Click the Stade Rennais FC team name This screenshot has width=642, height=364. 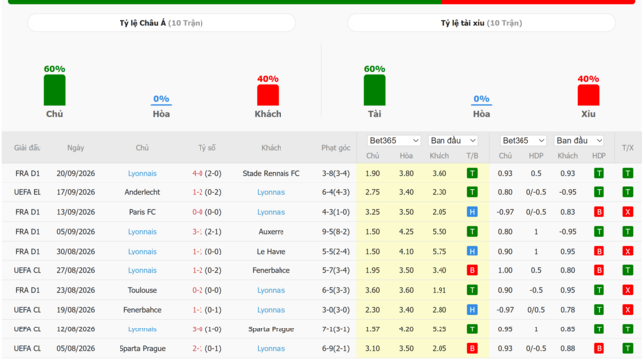271,173
